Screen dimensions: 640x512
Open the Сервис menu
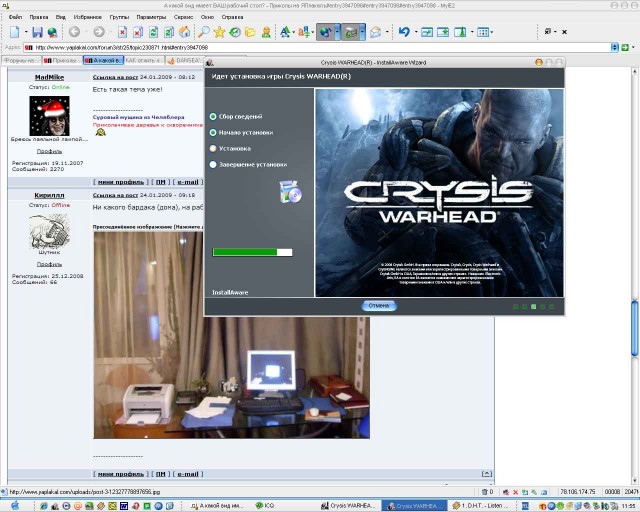[x=183, y=17]
